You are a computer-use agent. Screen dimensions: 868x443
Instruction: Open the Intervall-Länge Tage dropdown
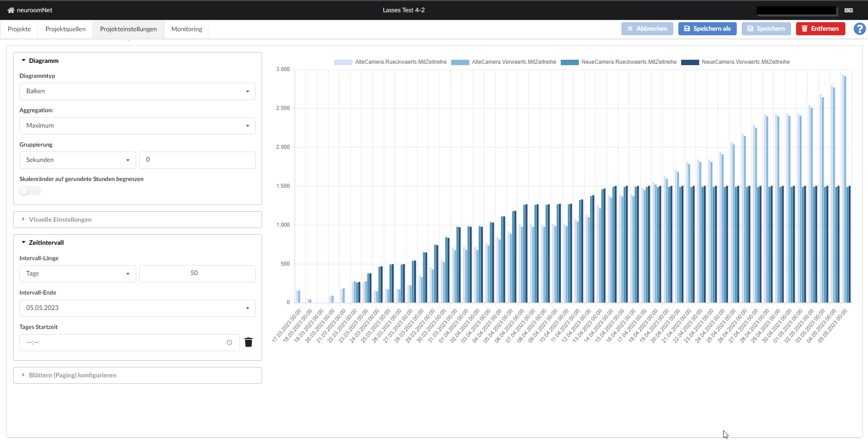(x=78, y=274)
